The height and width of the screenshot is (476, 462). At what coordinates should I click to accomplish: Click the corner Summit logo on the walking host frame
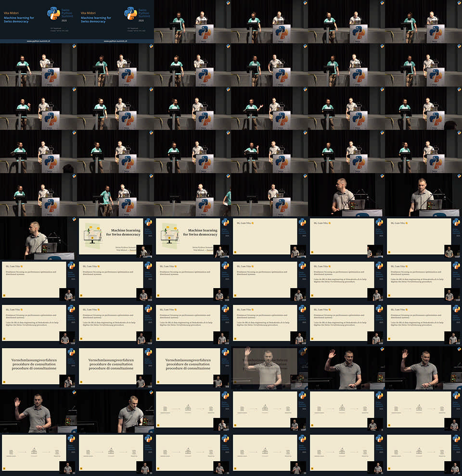coord(151,176)
